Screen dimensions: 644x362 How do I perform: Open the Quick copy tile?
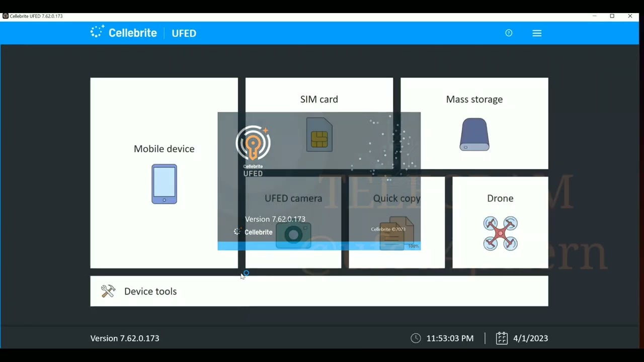pyautogui.click(x=396, y=222)
